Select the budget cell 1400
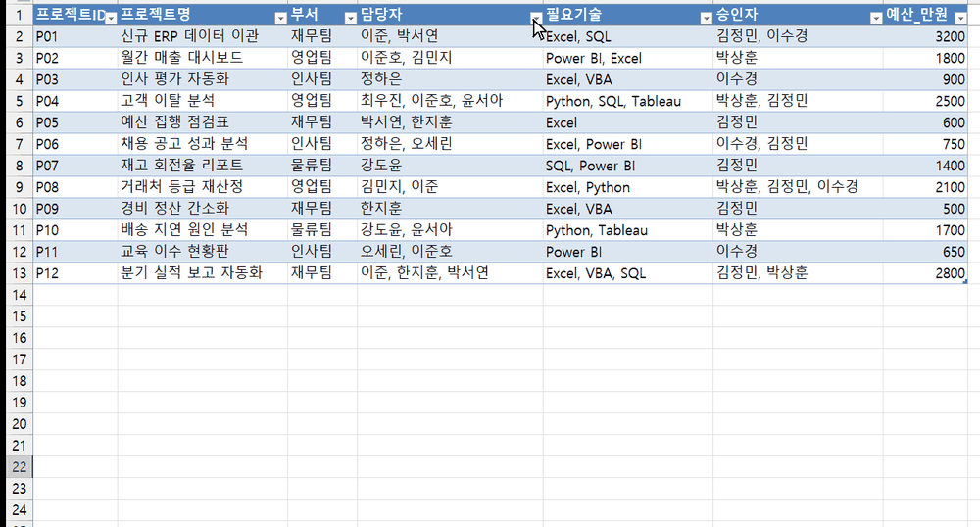 (x=926, y=166)
